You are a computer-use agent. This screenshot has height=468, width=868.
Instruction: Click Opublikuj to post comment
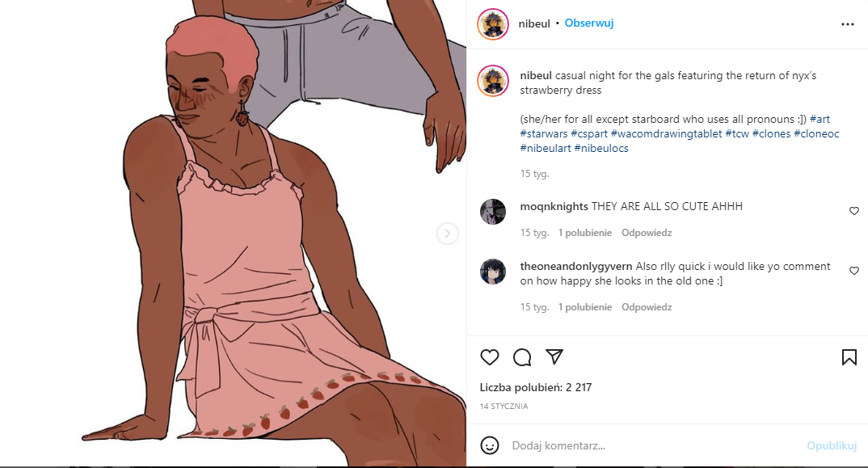pyautogui.click(x=832, y=445)
